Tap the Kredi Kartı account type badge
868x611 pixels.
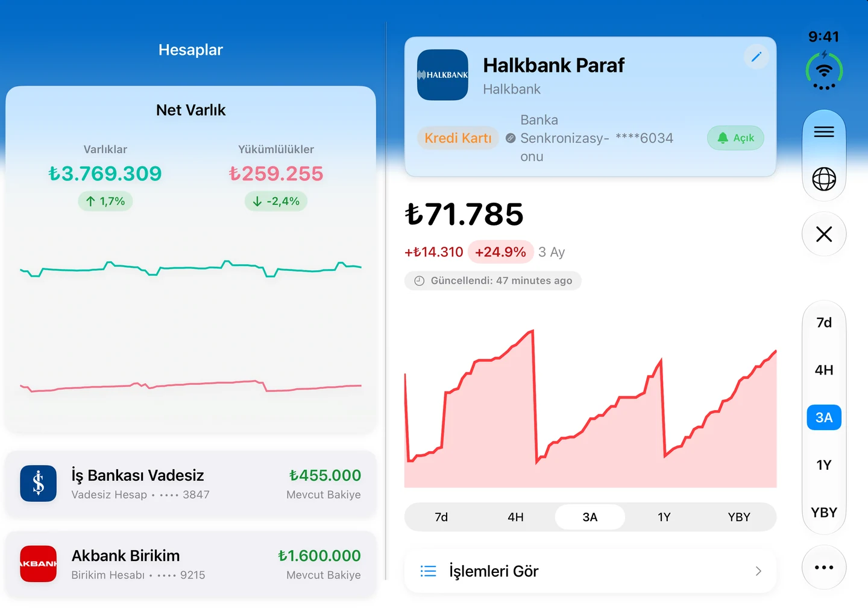[458, 138]
